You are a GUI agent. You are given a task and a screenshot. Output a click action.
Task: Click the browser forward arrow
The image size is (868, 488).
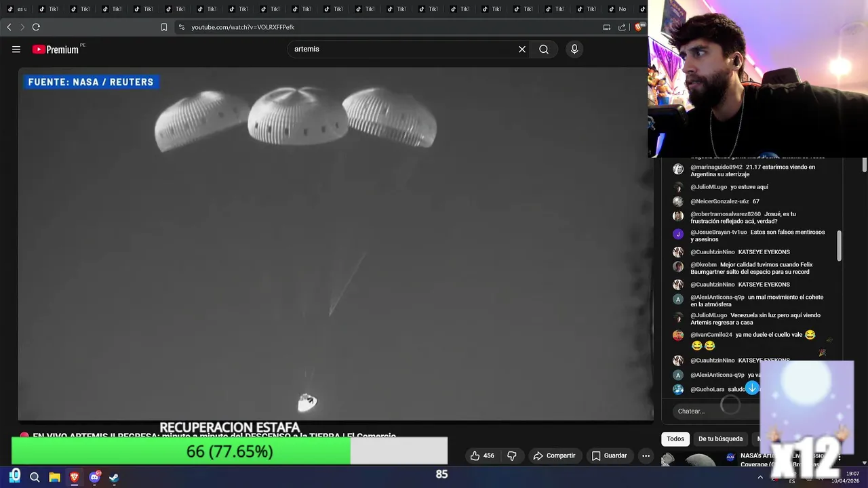(x=22, y=27)
